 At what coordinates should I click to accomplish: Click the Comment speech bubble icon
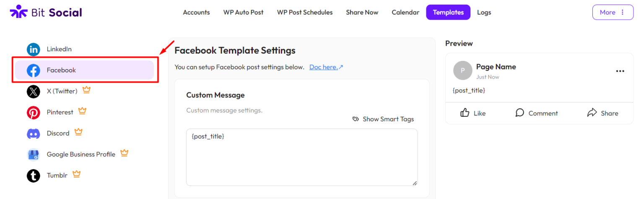(x=520, y=113)
